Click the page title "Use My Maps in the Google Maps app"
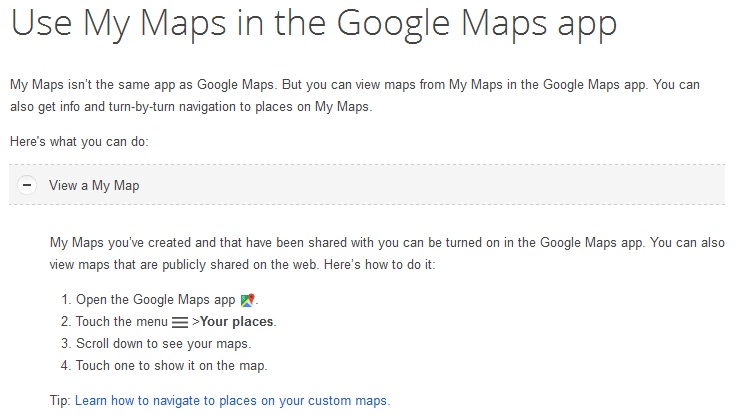This screenshot has height=420, width=736. (314, 23)
